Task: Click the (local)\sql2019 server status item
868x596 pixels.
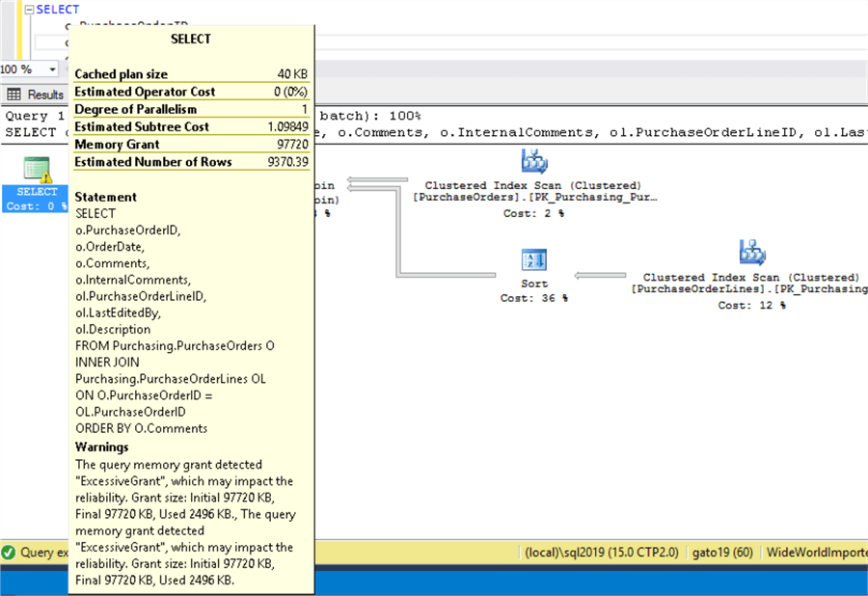Action: click(x=600, y=554)
